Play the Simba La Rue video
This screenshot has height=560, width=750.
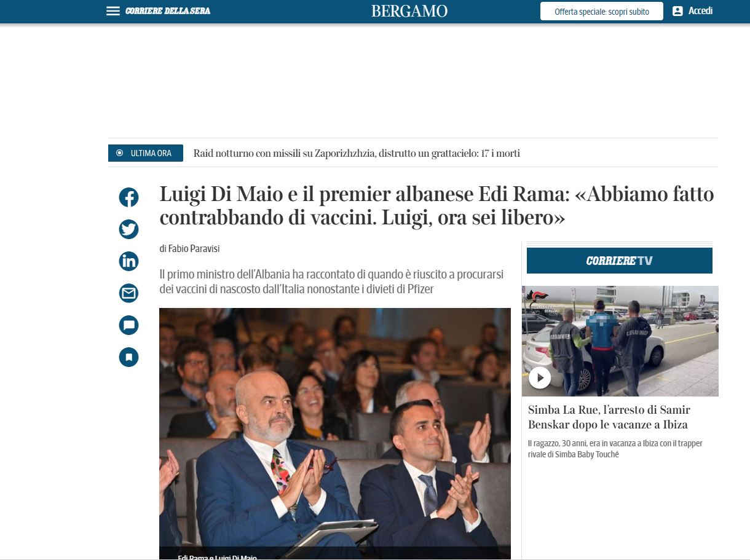540,377
